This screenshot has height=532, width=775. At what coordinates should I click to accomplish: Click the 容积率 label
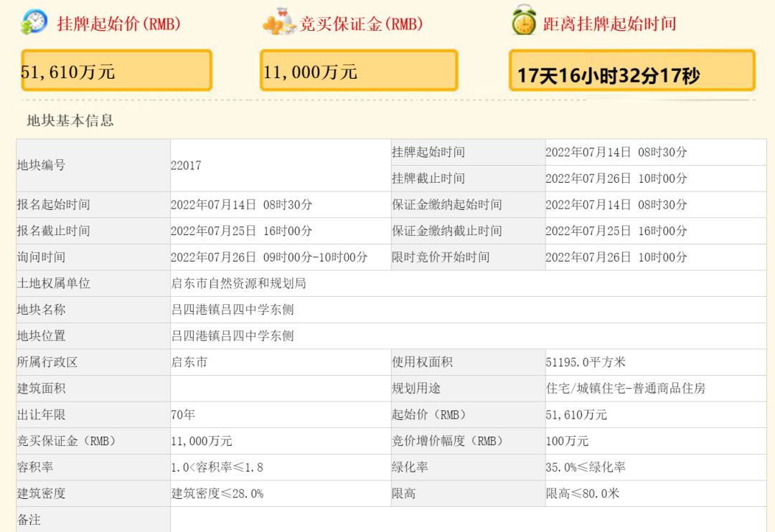pos(34,467)
